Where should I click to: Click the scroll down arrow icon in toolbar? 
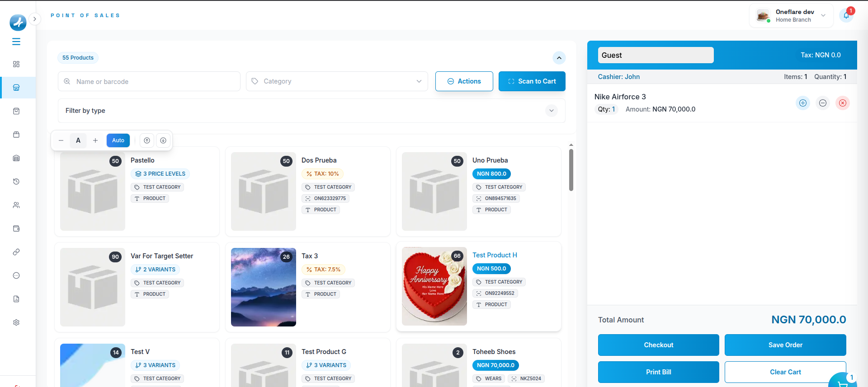pyautogui.click(x=163, y=140)
